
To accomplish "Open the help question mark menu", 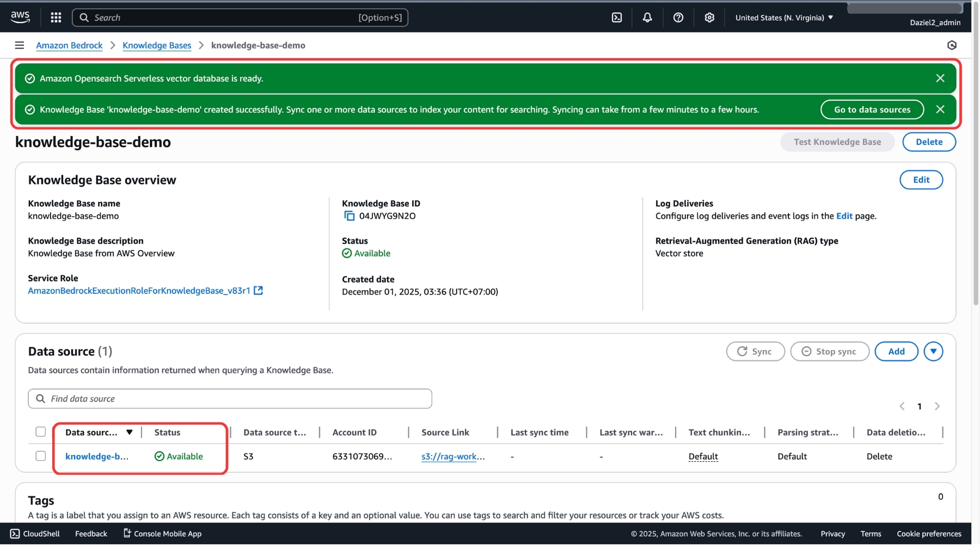I will pyautogui.click(x=678, y=17).
